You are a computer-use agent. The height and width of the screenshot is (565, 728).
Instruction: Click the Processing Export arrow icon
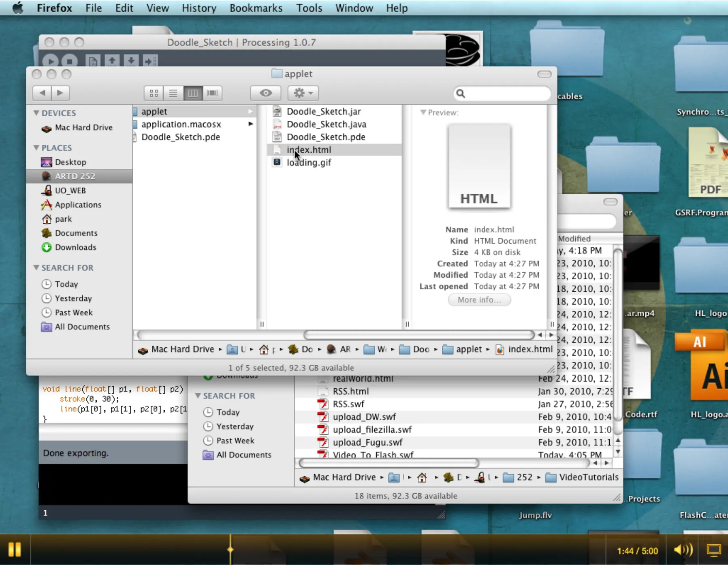point(150,61)
